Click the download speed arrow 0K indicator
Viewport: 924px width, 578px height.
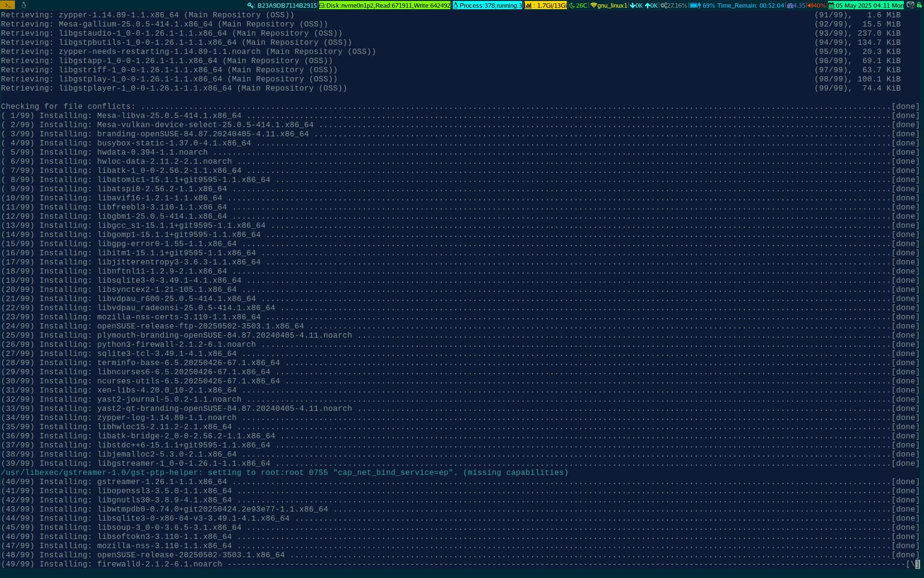[x=636, y=5]
